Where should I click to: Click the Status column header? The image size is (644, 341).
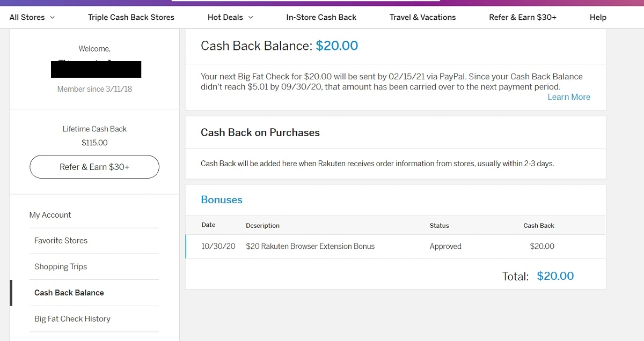coord(439,226)
